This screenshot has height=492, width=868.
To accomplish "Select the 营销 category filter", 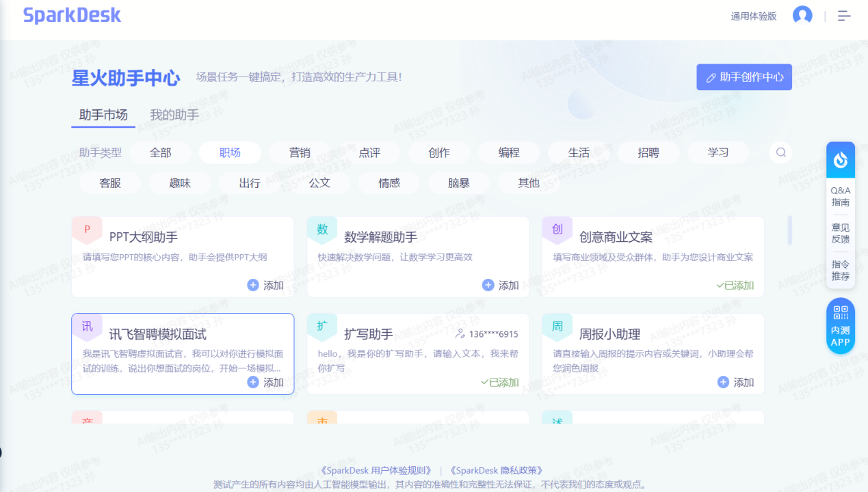I will pyautogui.click(x=300, y=152).
